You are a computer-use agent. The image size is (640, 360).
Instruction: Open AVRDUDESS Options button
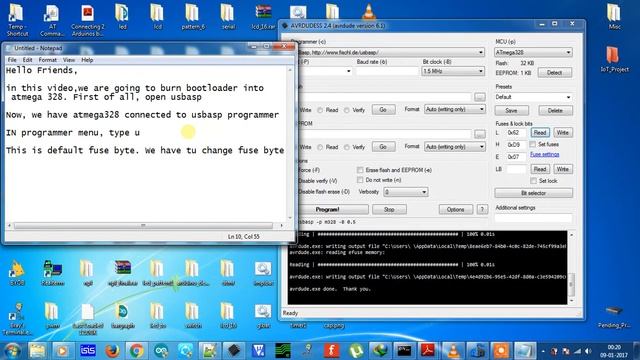click(x=456, y=209)
